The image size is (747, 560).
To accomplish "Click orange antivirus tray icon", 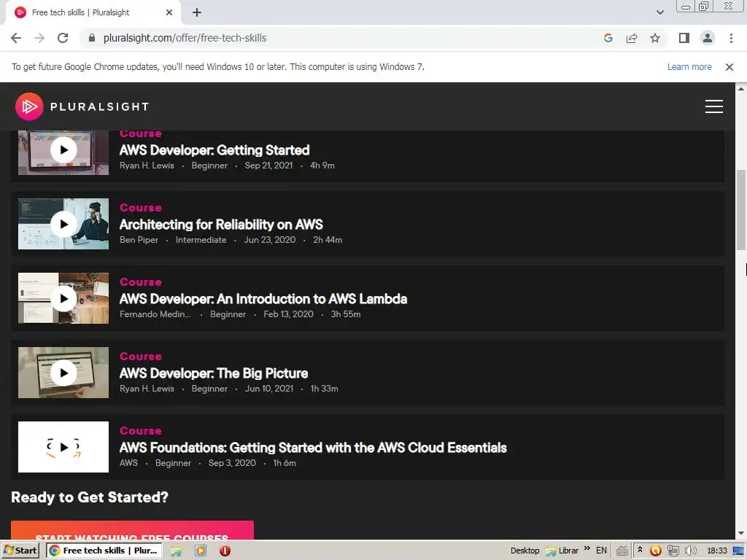I will [x=656, y=551].
